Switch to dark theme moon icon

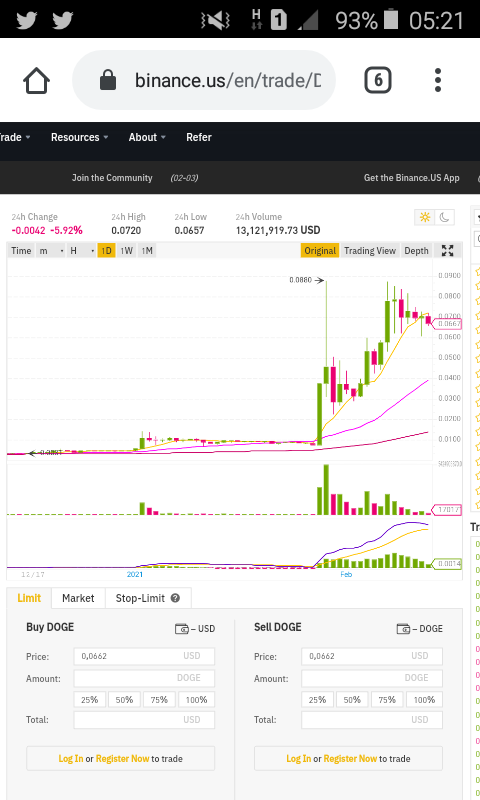[x=444, y=217]
